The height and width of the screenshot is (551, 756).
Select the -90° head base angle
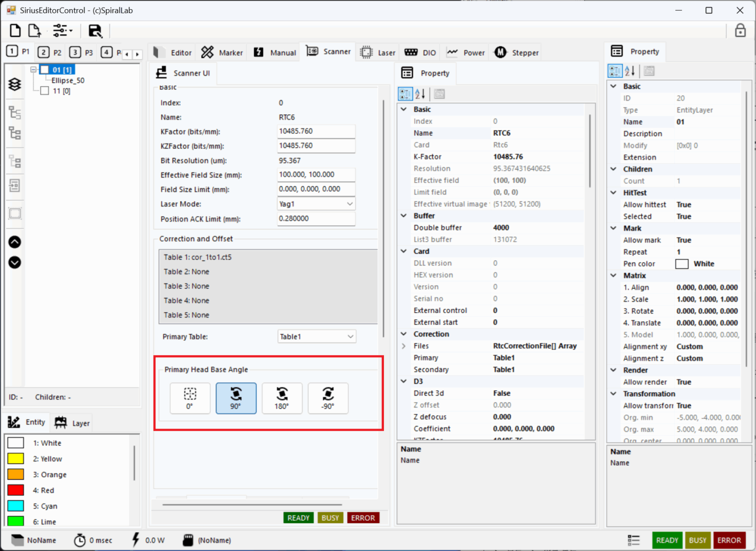(x=328, y=398)
